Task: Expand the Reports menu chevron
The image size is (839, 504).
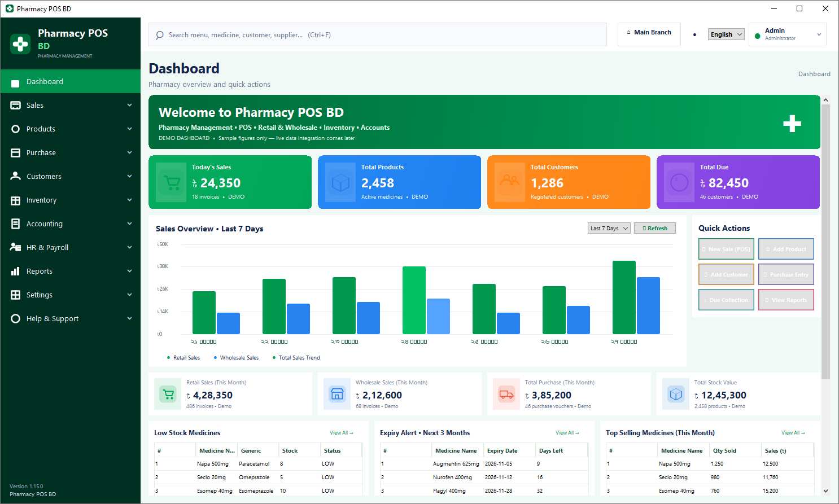Action: 130,271
